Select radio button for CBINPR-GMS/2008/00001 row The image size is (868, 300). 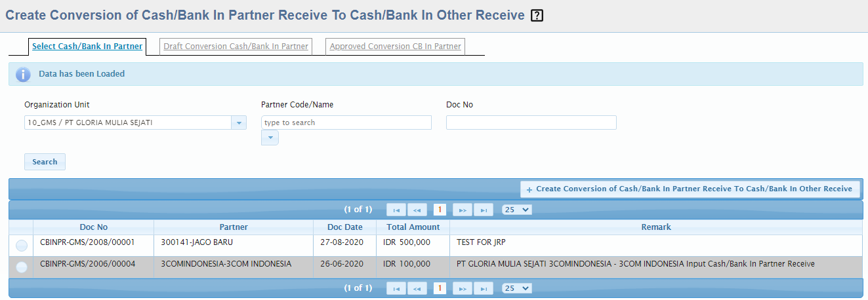coord(22,246)
